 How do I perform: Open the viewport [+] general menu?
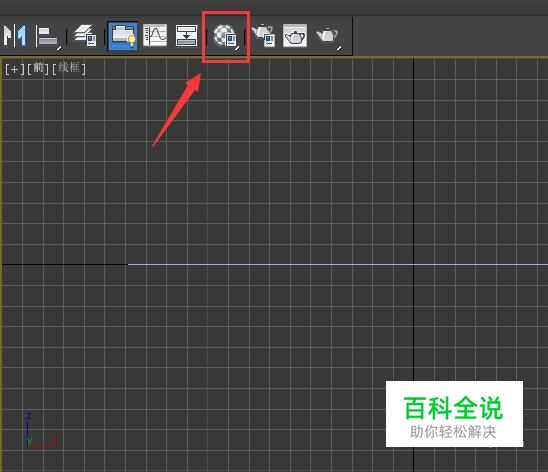coord(15,69)
